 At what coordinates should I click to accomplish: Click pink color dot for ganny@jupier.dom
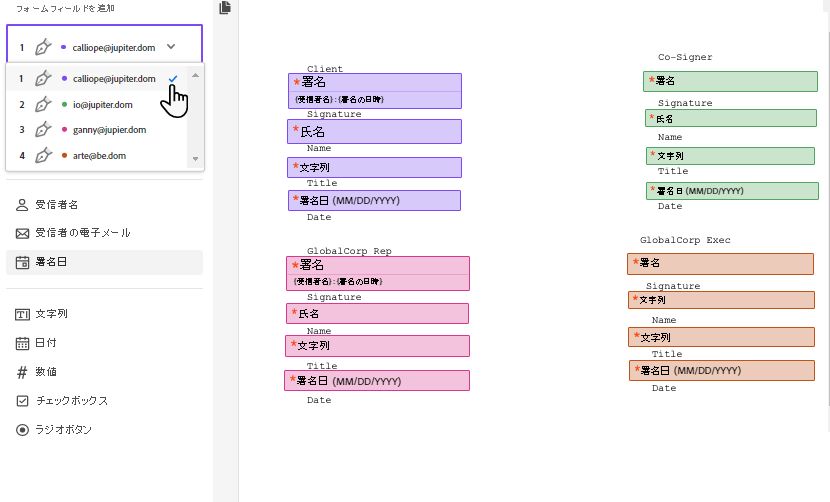pyautogui.click(x=64, y=130)
